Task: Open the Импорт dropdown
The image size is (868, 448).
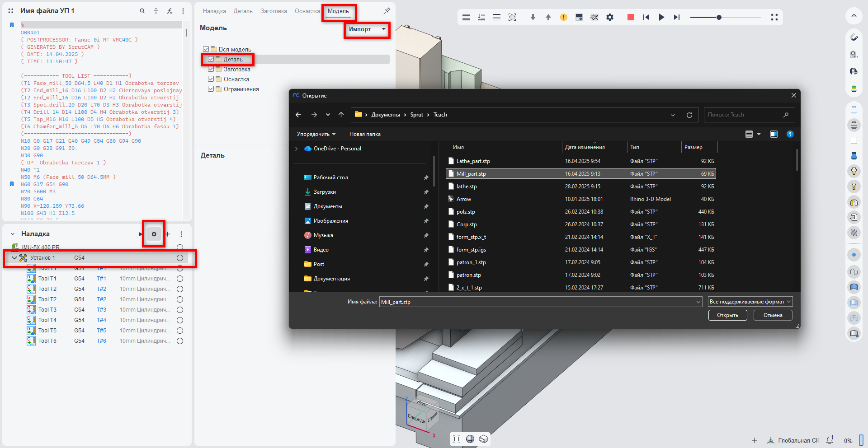Action: click(x=367, y=29)
